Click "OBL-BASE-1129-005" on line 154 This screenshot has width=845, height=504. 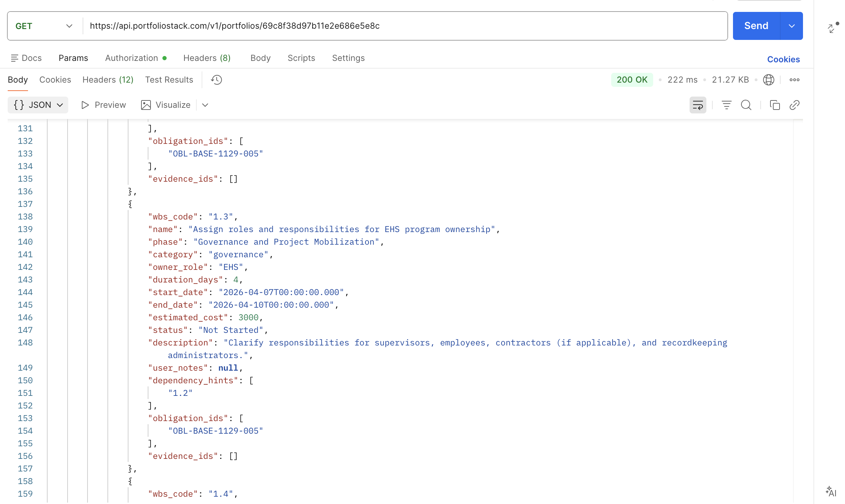click(x=216, y=431)
